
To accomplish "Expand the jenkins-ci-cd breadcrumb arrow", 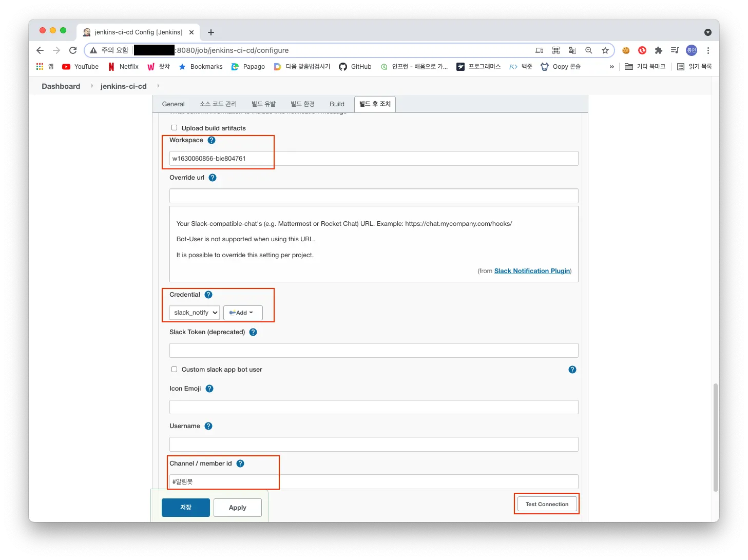I will (158, 86).
